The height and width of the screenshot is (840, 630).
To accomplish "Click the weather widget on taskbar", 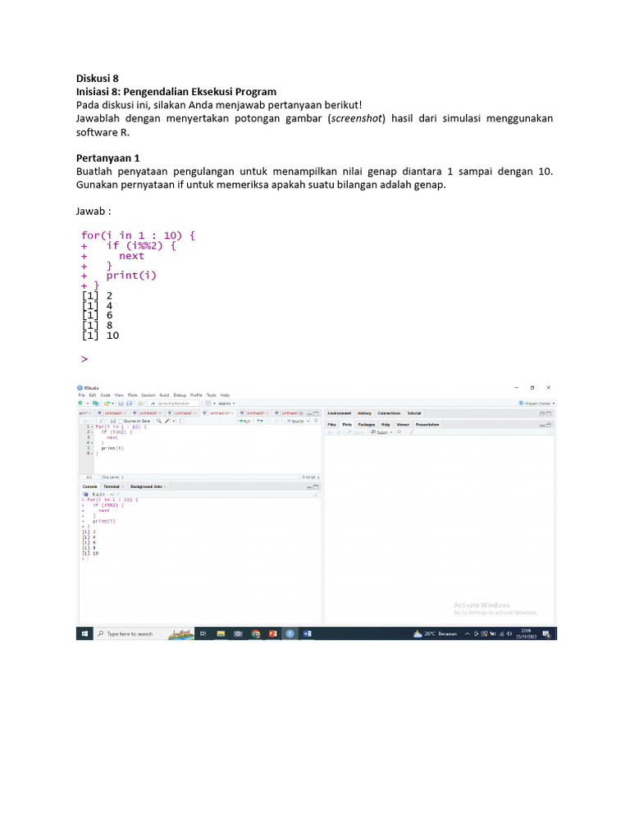I will pos(435,634).
